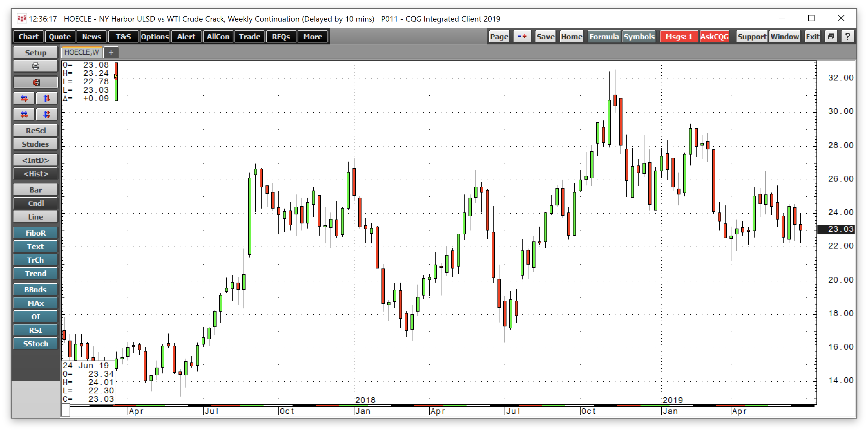The image size is (868, 432).
Task: Add the SStoch slow stochastic study
Action: click(35, 344)
